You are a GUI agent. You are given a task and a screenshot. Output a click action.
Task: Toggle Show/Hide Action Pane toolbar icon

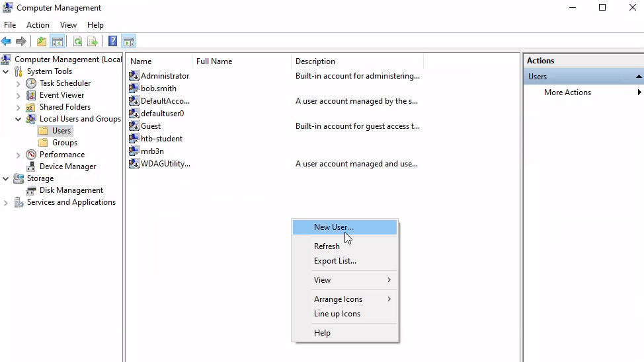pyautogui.click(x=129, y=42)
